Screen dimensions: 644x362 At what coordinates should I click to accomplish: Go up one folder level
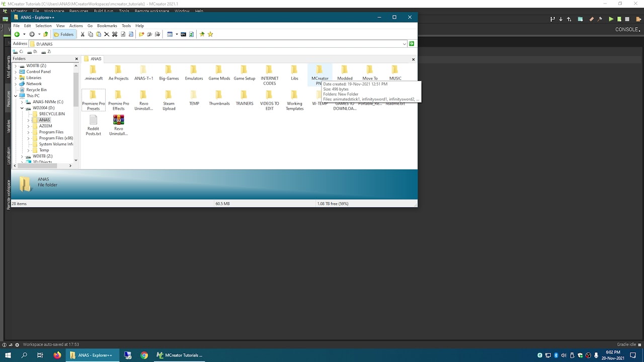click(x=46, y=34)
